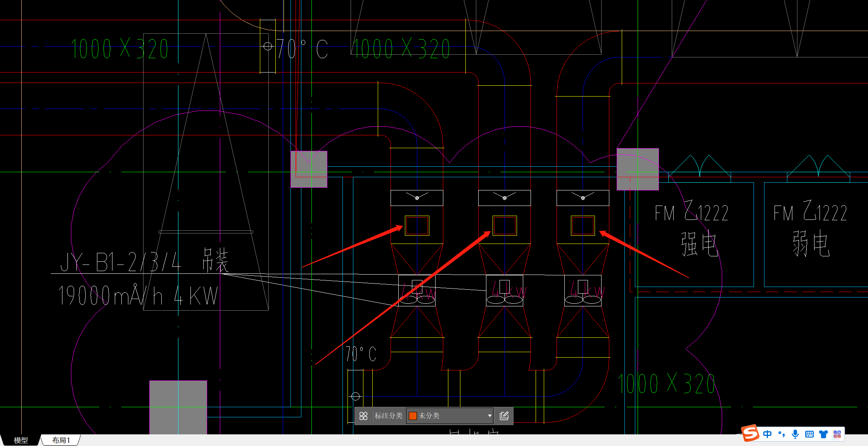This screenshot has height=446, width=868.
Task: Expand the 未分类 annotation category dropdown
Action: point(490,416)
